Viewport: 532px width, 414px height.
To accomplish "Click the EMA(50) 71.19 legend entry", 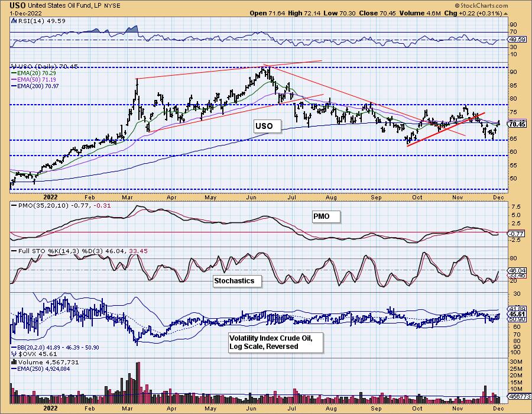I will click(36, 79).
